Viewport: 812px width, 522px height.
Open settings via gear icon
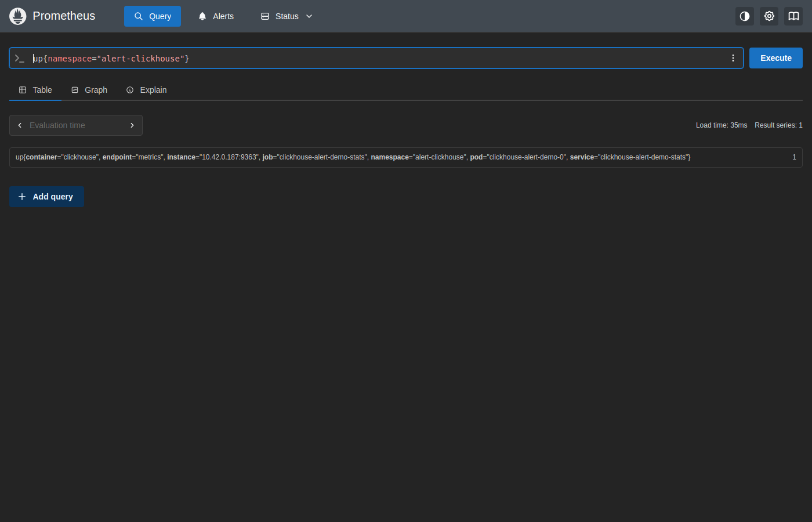coord(769,16)
